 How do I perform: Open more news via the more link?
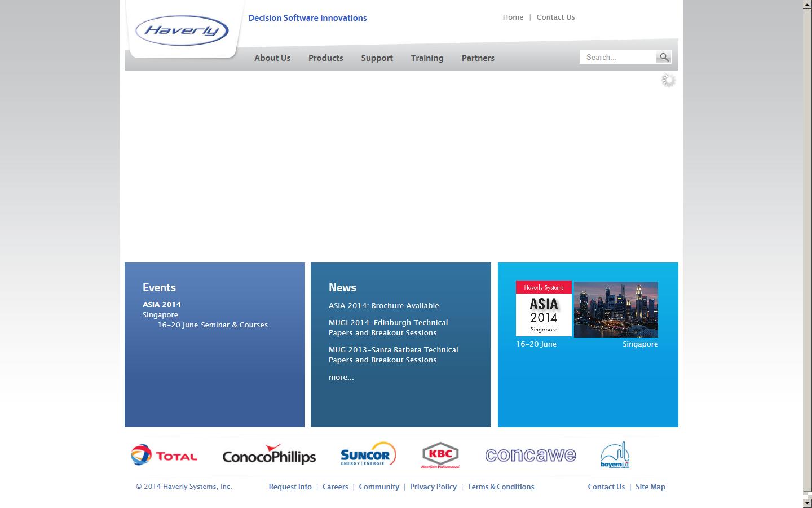pos(341,377)
